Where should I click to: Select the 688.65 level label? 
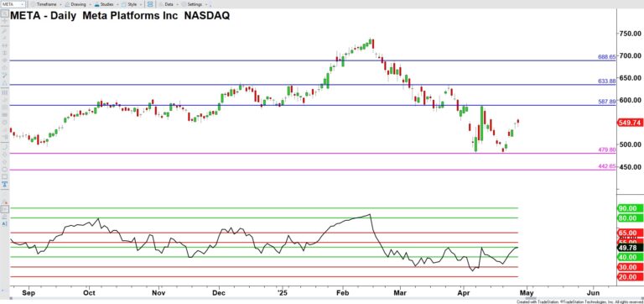[606, 57]
